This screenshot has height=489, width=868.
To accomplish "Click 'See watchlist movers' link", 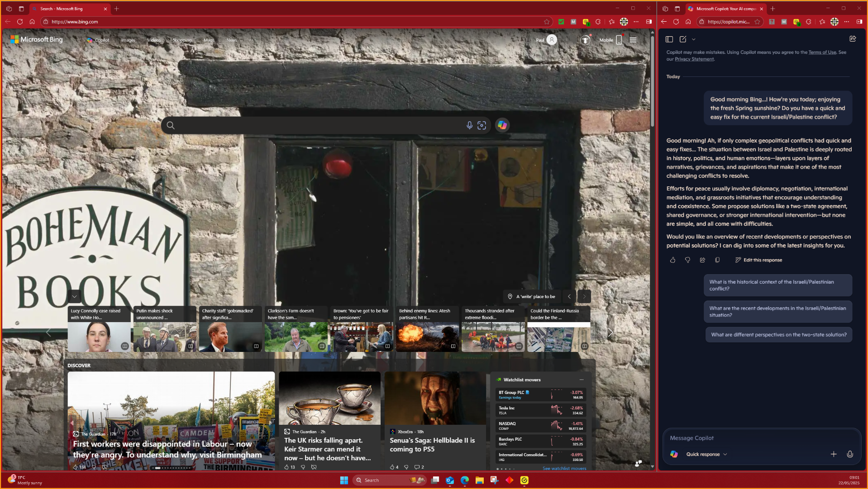I will pos(564,468).
